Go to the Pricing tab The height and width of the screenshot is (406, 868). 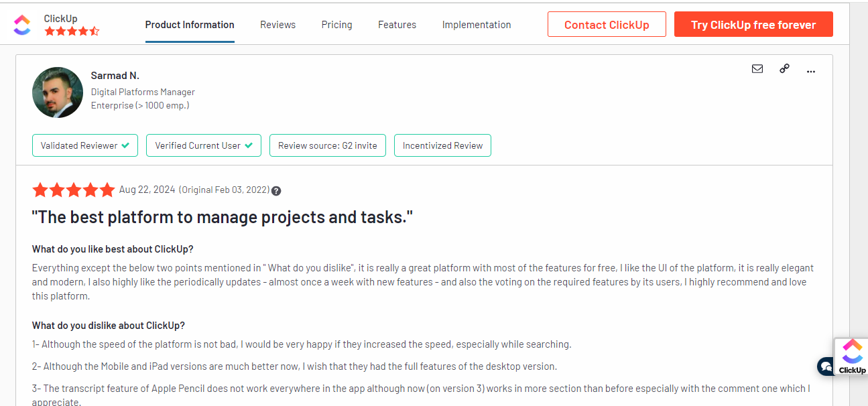click(336, 25)
